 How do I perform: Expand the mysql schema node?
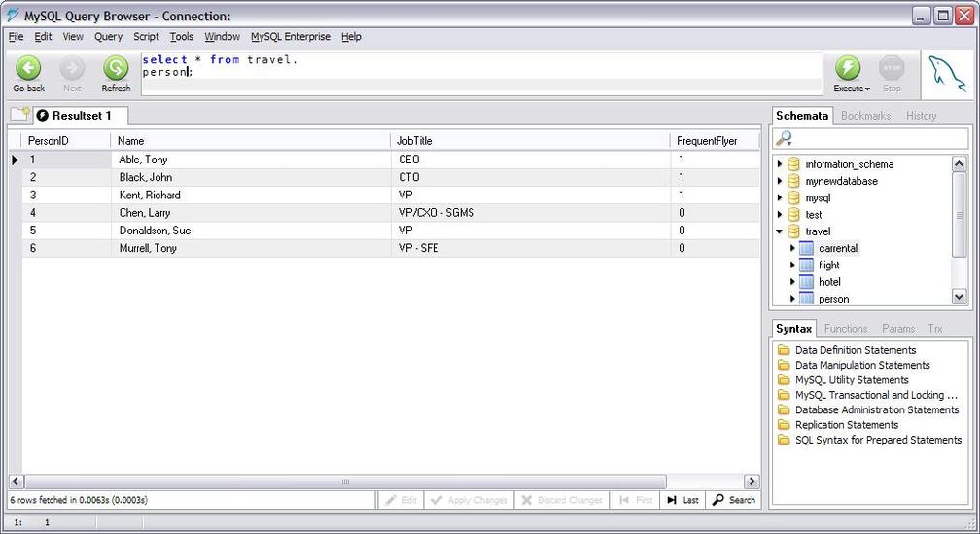tap(780, 197)
